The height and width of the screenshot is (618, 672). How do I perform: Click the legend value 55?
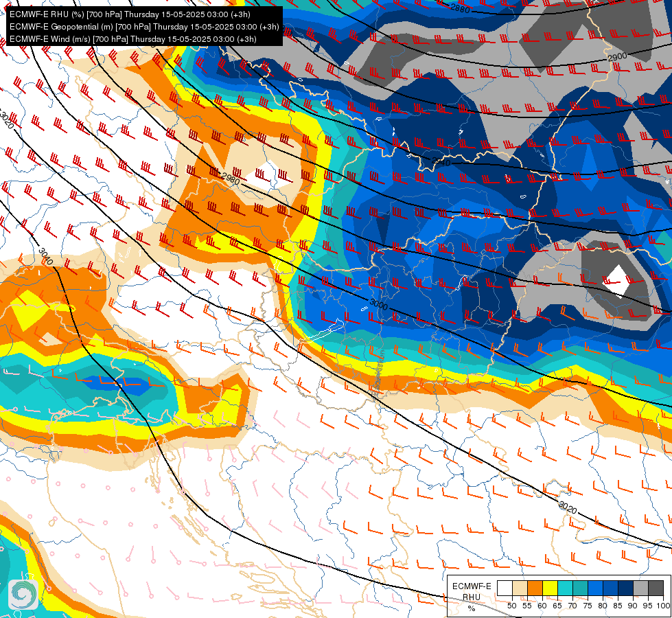tap(526, 606)
